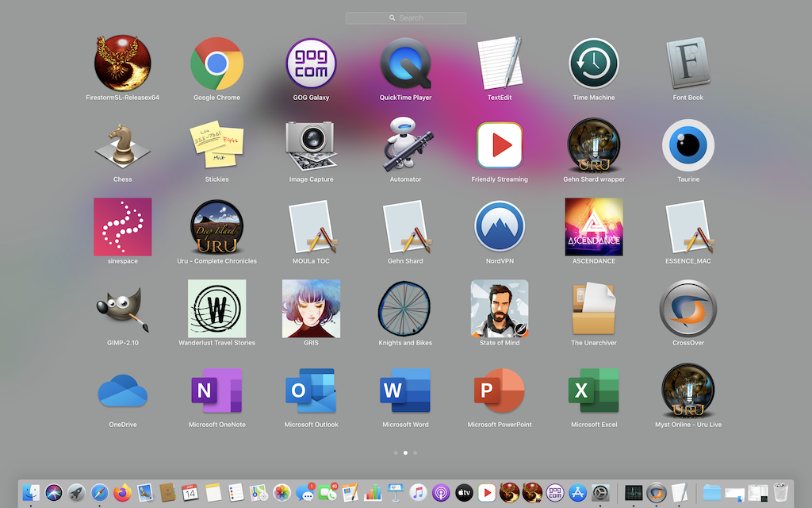Open Messages with one unread badge
Viewport: 812px width, 508px height.
tap(305, 492)
